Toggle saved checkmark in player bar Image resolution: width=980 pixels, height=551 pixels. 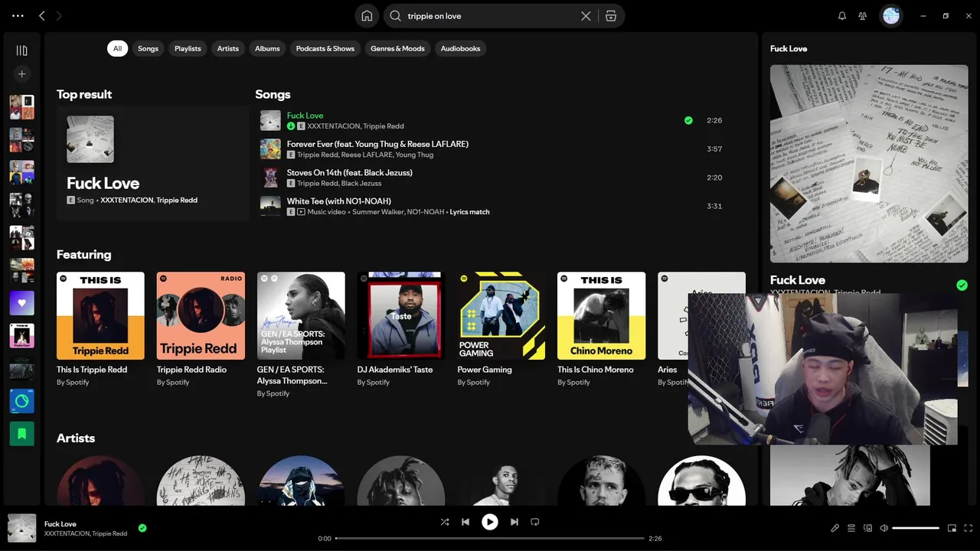142,528
